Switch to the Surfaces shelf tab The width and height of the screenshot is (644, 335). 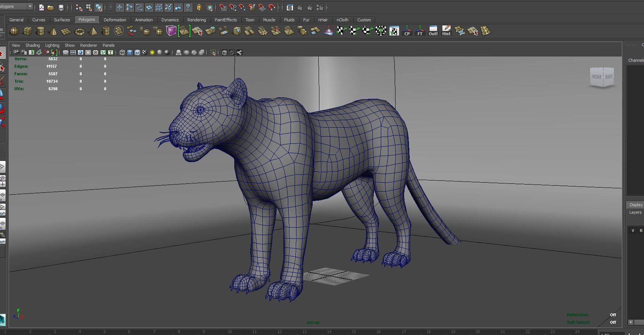[x=62, y=20]
